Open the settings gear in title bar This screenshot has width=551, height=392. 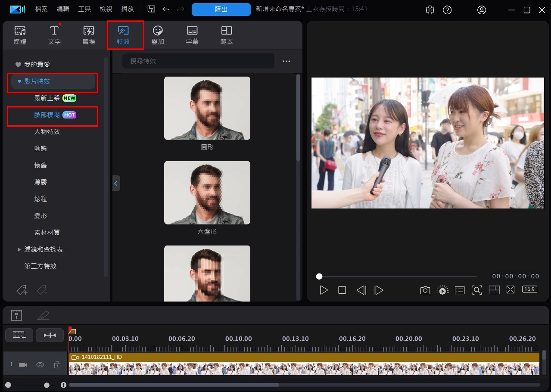(x=430, y=10)
